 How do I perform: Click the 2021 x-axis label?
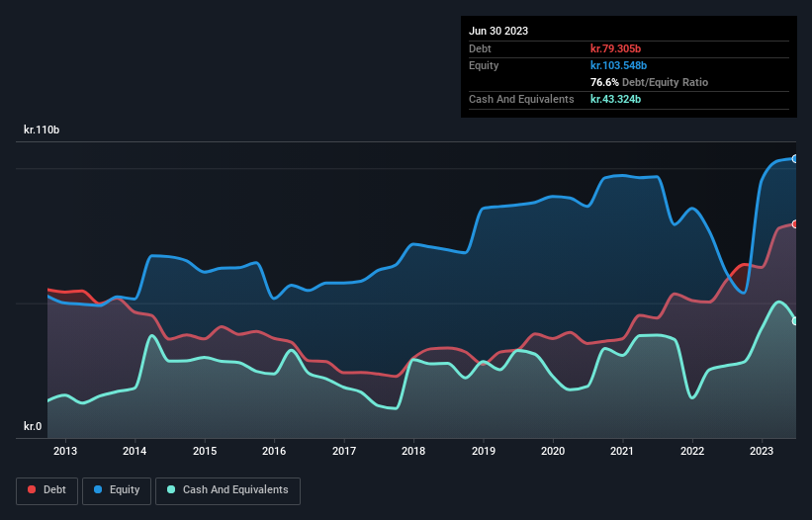point(622,451)
